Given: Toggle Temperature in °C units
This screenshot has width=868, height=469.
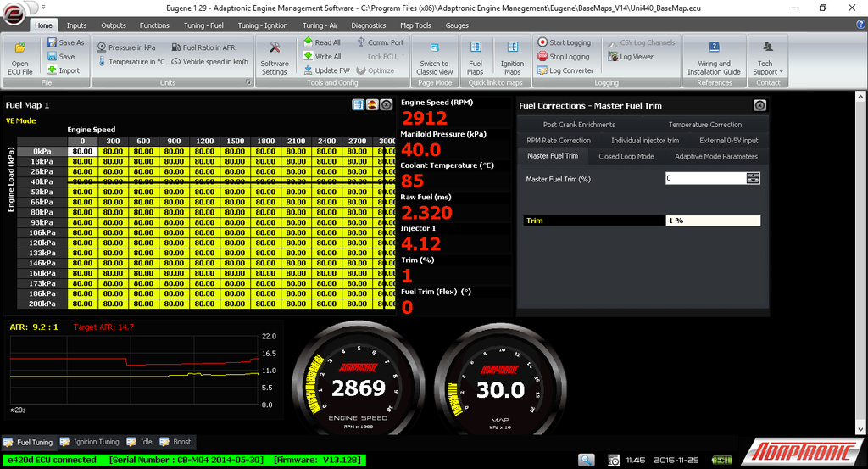Looking at the screenshot, I should point(131,61).
